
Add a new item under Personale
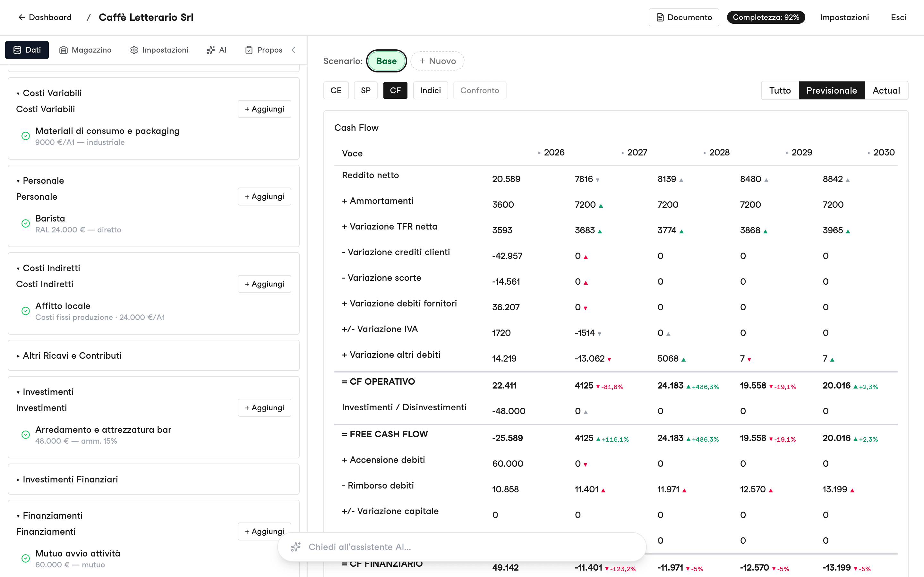tap(264, 197)
